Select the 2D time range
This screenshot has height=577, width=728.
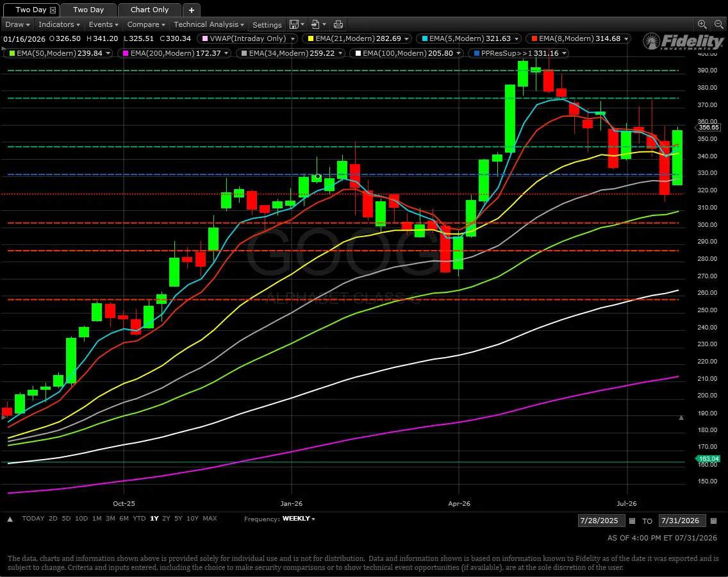click(53, 519)
